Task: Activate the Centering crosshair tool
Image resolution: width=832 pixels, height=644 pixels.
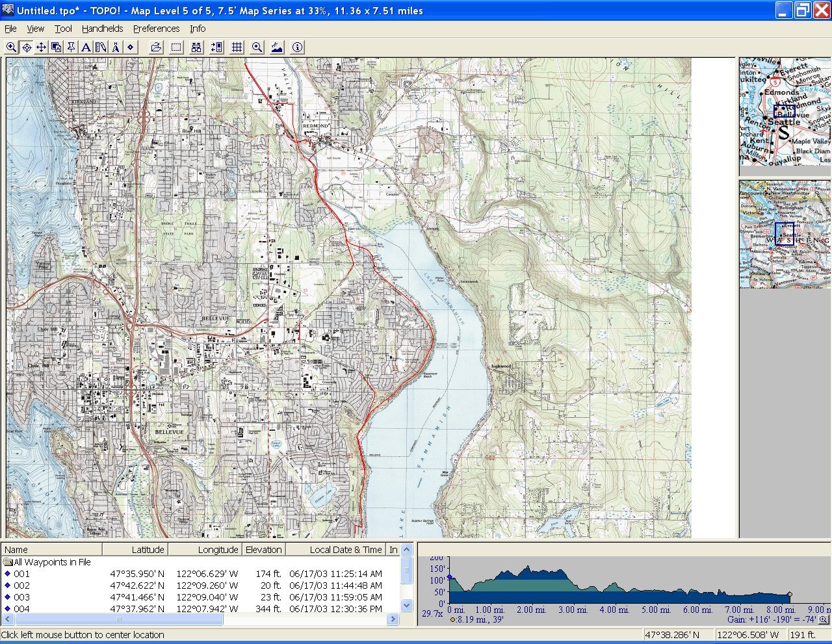Action: [27, 47]
